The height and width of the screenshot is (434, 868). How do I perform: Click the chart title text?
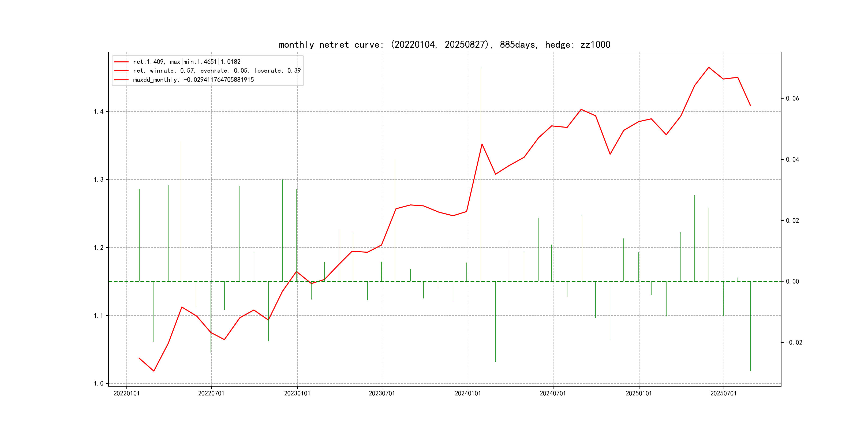(x=444, y=44)
